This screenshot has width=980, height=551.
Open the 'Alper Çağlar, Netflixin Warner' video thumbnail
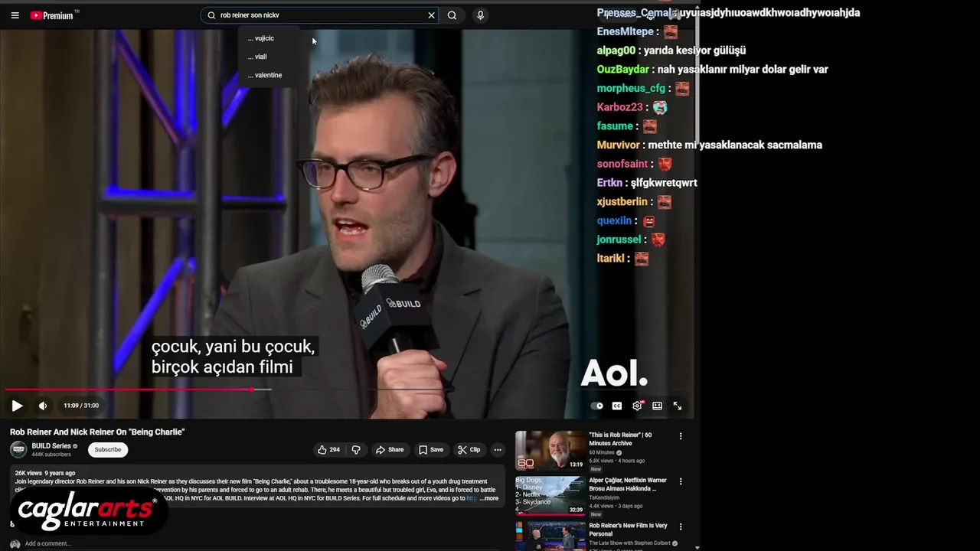[x=550, y=495]
